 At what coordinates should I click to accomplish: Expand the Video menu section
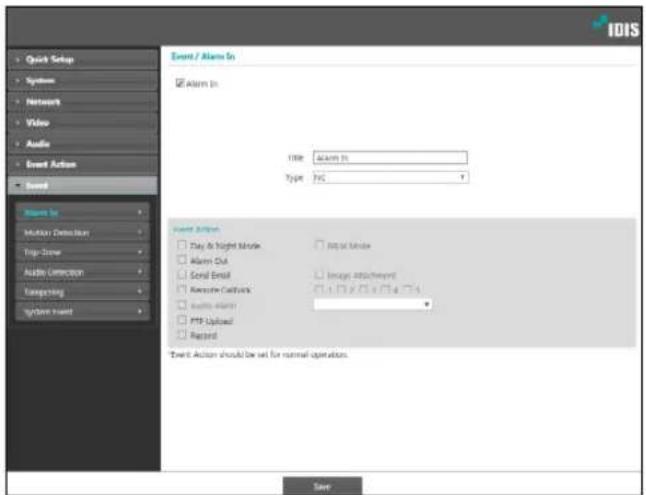(x=83, y=122)
